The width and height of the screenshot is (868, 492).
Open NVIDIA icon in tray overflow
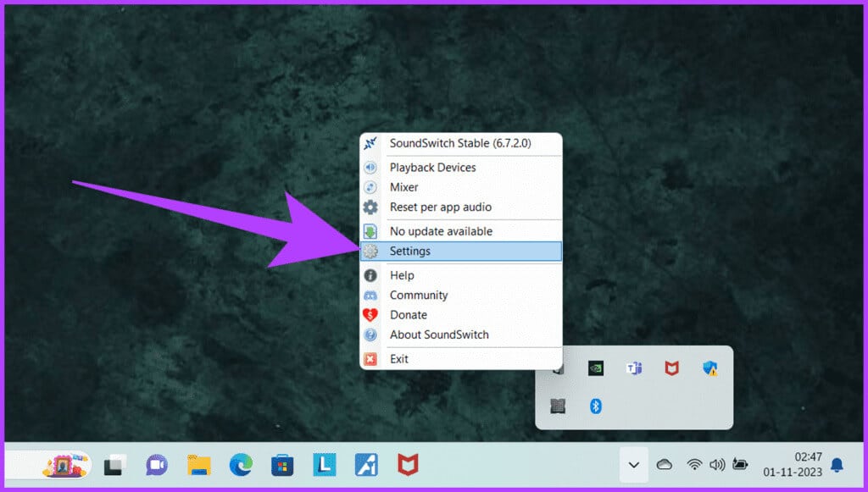point(596,368)
